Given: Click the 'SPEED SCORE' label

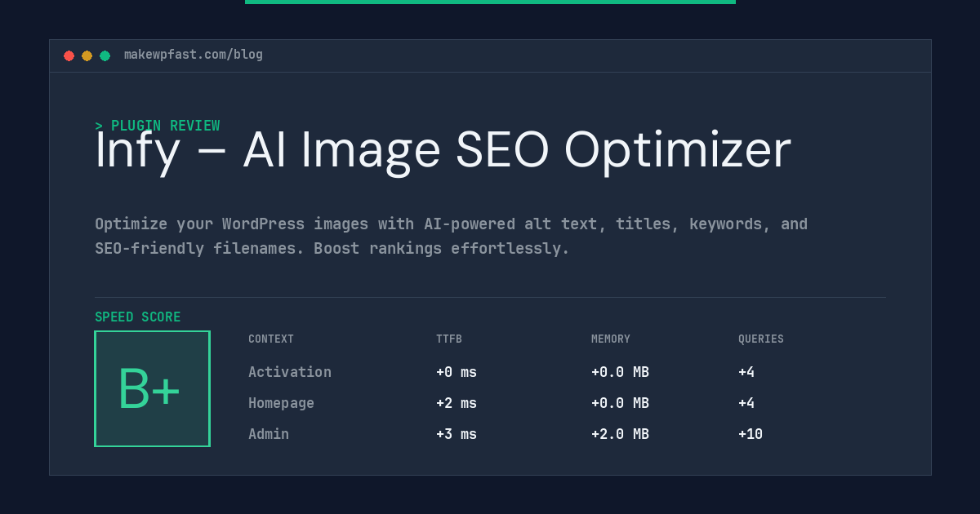Looking at the screenshot, I should [x=138, y=317].
